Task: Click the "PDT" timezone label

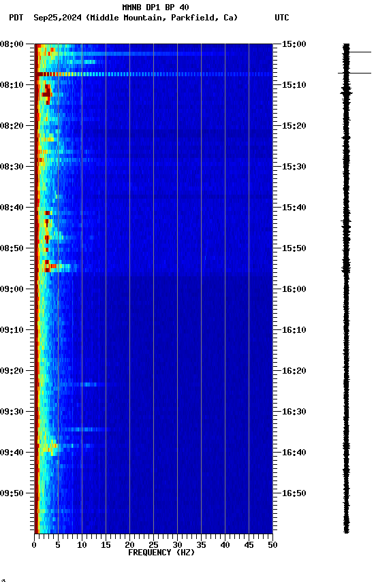Action: (16, 18)
